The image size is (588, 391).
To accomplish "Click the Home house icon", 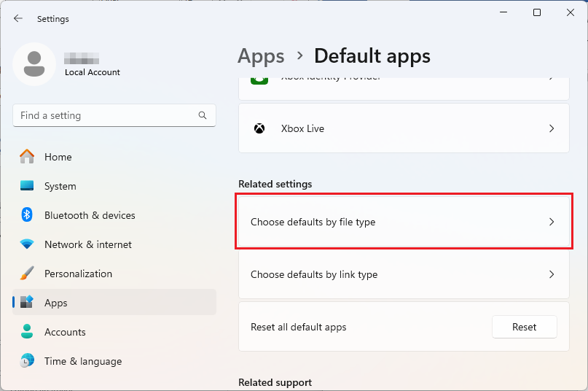I will pyautogui.click(x=27, y=157).
